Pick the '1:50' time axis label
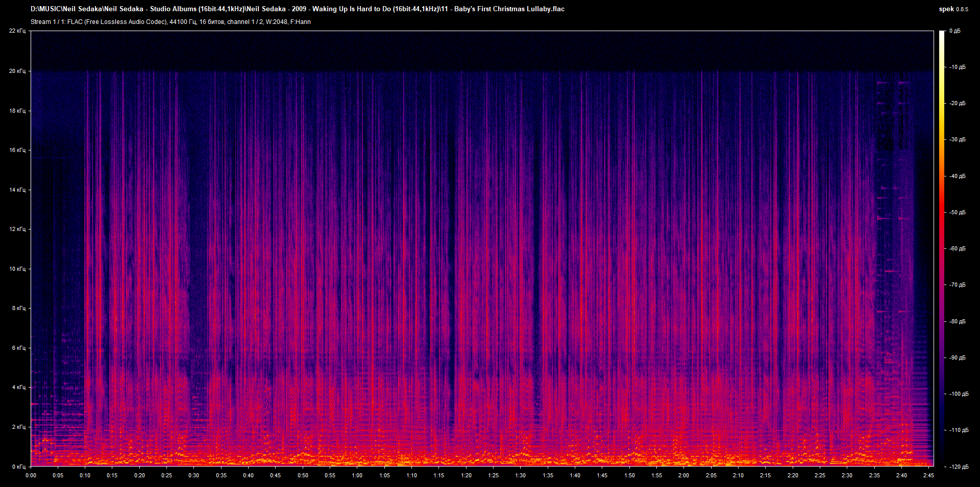980x487 pixels. [x=630, y=475]
